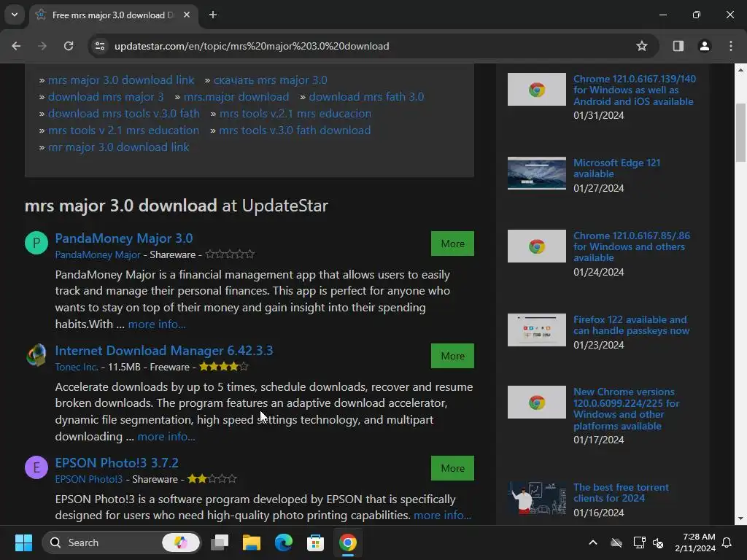Image resolution: width=747 pixels, height=560 pixels.
Task: Click скачать mrs major 3.0 link
Action: point(270,80)
